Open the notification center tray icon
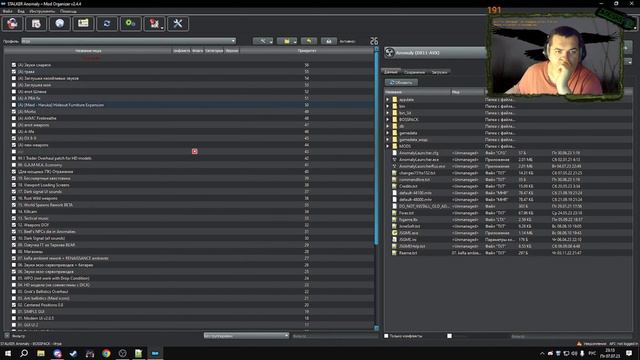 point(629,353)
